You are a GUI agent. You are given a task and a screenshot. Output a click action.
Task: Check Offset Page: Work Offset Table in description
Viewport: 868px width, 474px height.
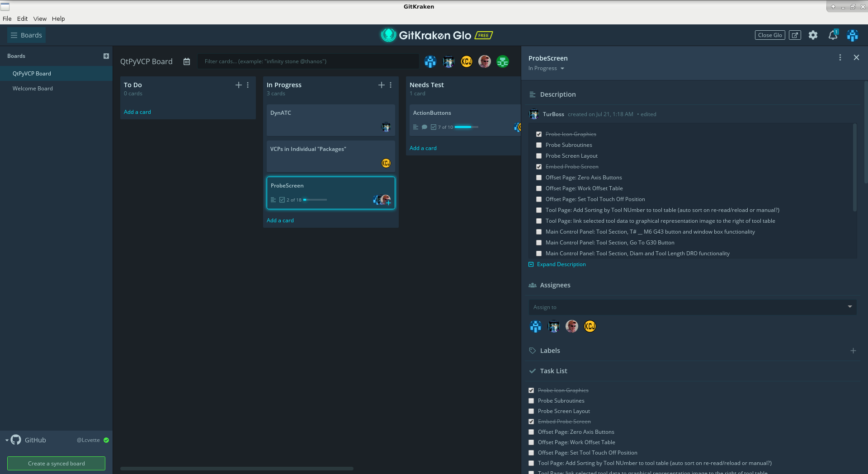point(539,188)
